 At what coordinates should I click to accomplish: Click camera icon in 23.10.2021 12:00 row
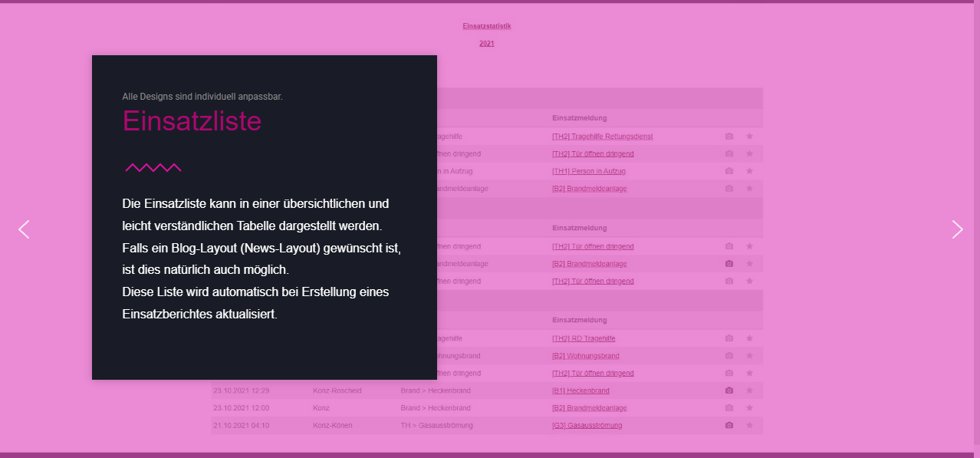(729, 408)
